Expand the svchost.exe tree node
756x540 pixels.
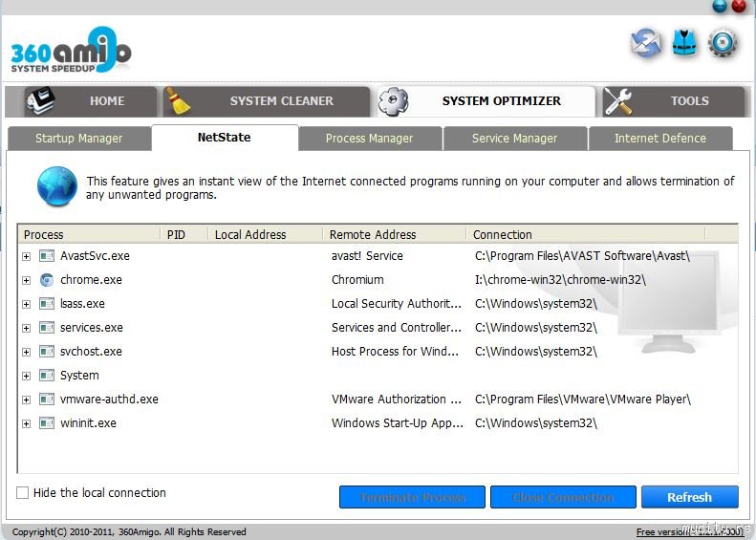point(27,352)
